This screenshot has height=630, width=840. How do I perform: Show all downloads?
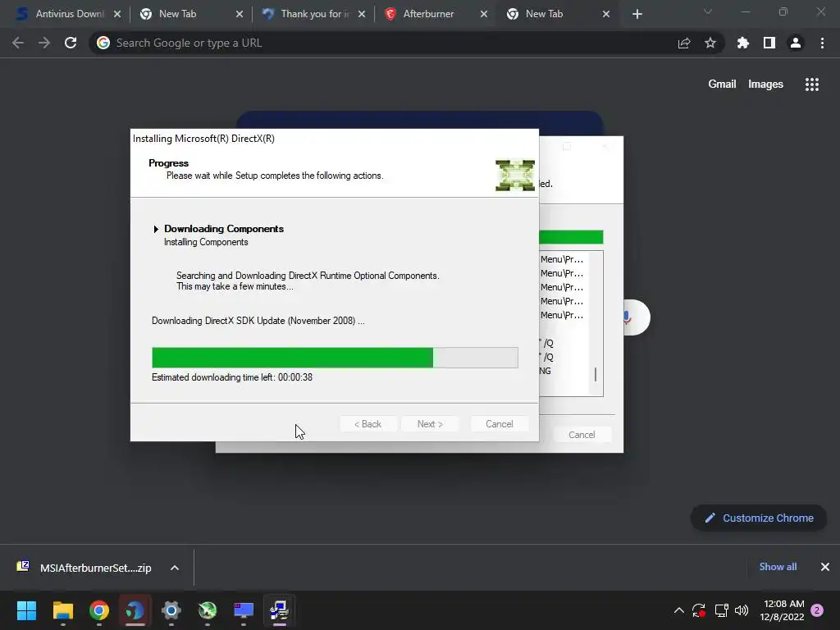778,567
